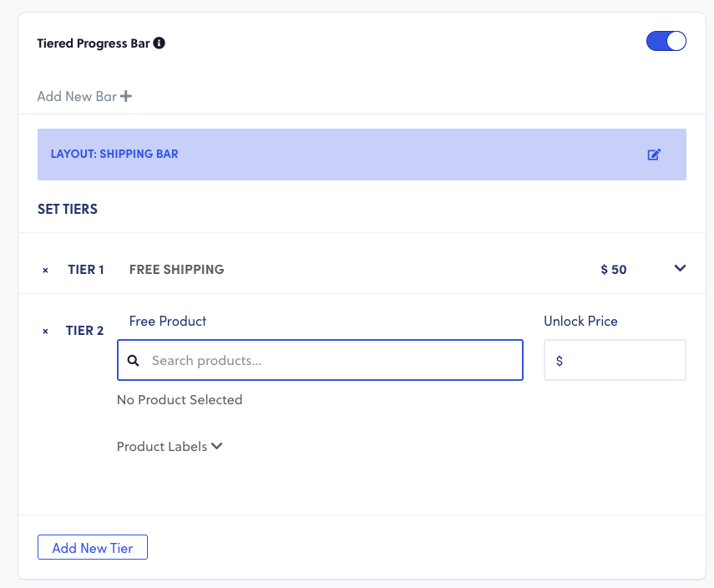Remove Tier 1 using its x icon
Image resolution: width=714 pixels, height=588 pixels.
[x=45, y=270]
